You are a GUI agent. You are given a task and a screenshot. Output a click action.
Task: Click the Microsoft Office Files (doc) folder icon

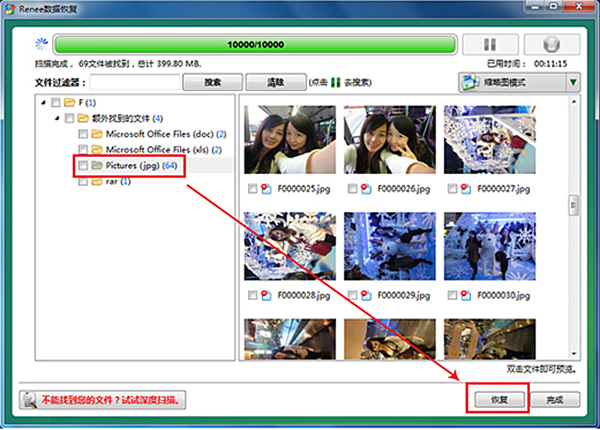[97, 134]
